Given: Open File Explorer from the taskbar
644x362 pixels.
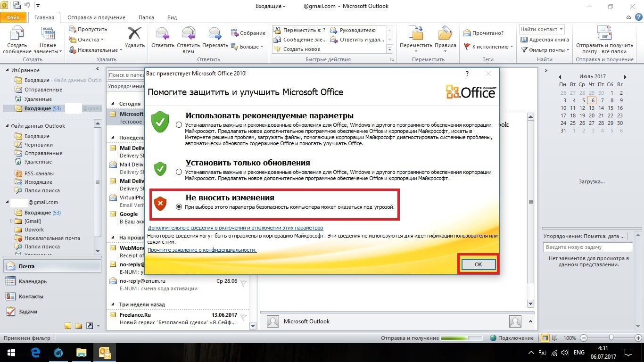Looking at the screenshot, I should (82, 353).
